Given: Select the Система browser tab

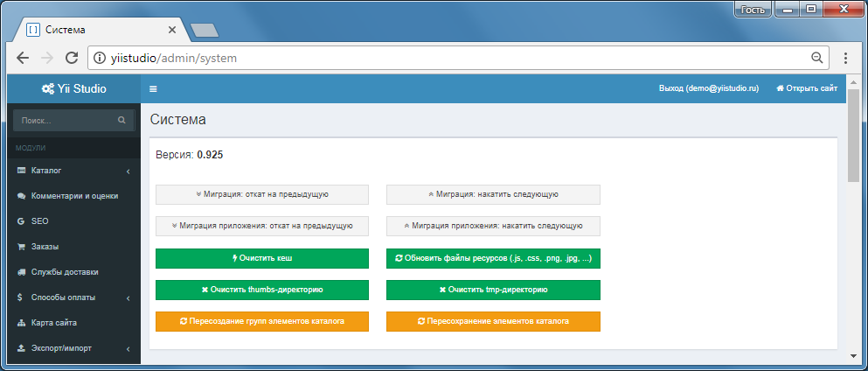Looking at the screenshot, I should coord(101,30).
